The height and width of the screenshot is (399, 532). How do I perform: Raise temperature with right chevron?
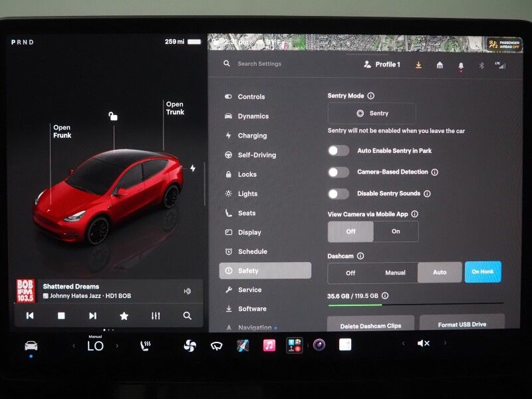pos(117,346)
